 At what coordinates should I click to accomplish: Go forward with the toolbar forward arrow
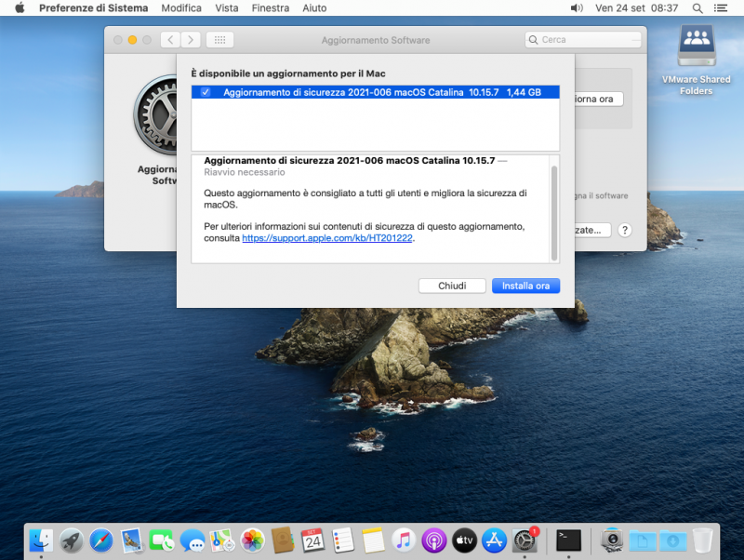(191, 40)
